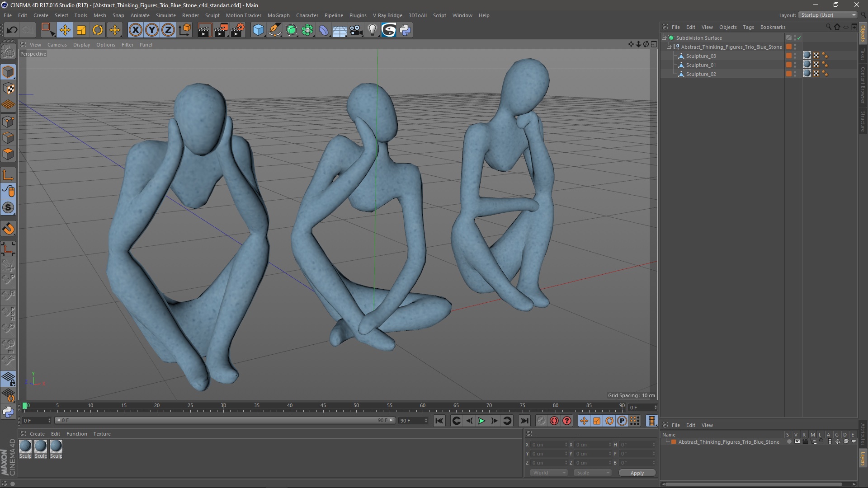Viewport: 868px width, 488px height.
Task: Switch to Polygons mode
Action: click(8, 154)
